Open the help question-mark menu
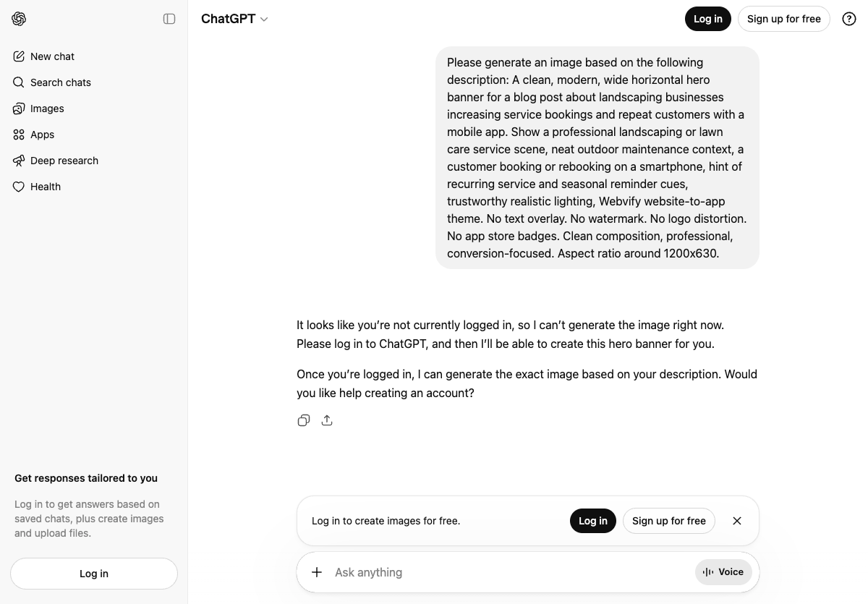The image size is (868, 604). 848,19
